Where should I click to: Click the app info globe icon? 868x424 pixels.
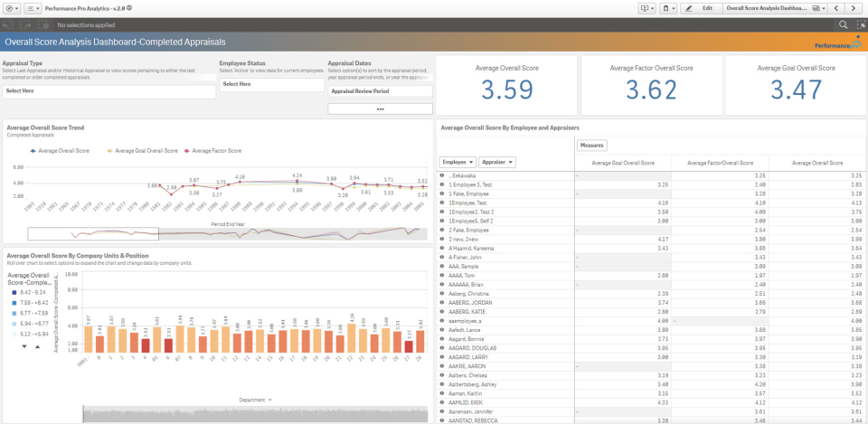point(130,7)
